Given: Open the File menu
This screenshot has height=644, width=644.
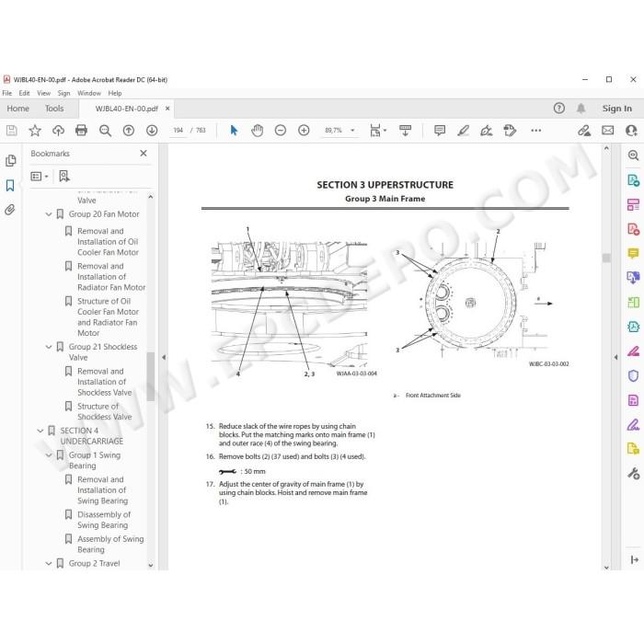Looking at the screenshot, I should pos(7,93).
